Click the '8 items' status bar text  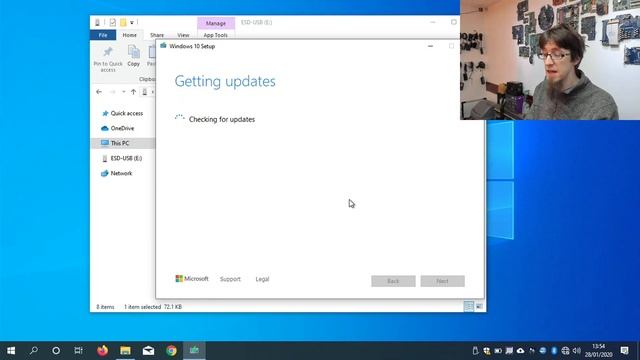tap(105, 307)
